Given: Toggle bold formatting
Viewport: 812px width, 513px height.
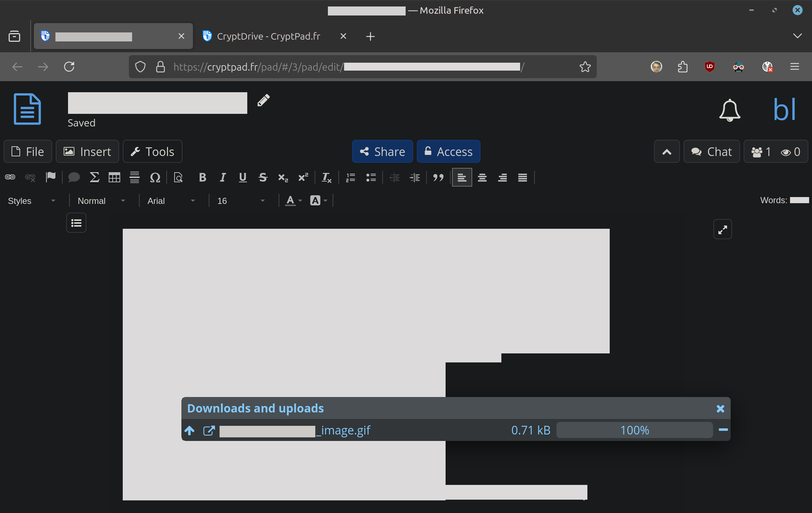Looking at the screenshot, I should click(x=202, y=177).
